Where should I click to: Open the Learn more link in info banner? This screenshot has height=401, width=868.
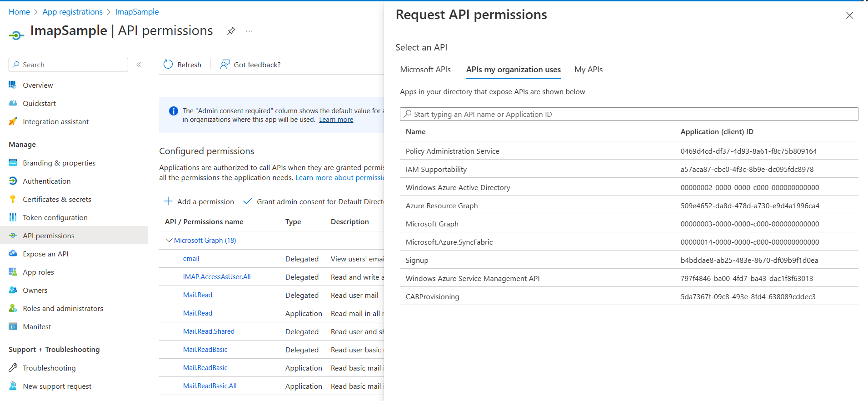point(336,120)
